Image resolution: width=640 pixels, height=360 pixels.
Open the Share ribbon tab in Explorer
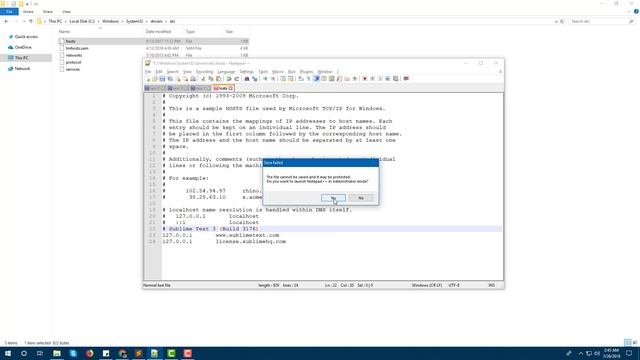tap(48, 11)
